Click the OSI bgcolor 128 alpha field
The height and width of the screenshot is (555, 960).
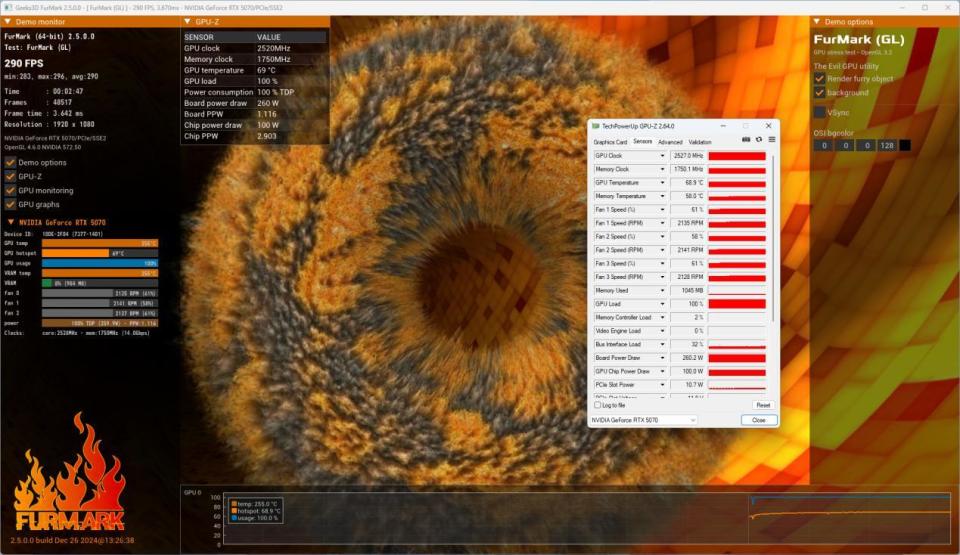tap(887, 145)
